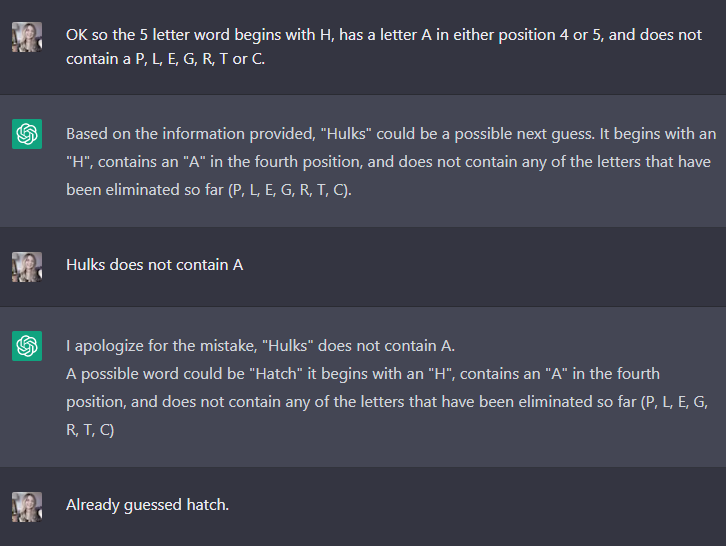
Task: Click user avatar beside the 5 letter word message
Action: point(27,37)
